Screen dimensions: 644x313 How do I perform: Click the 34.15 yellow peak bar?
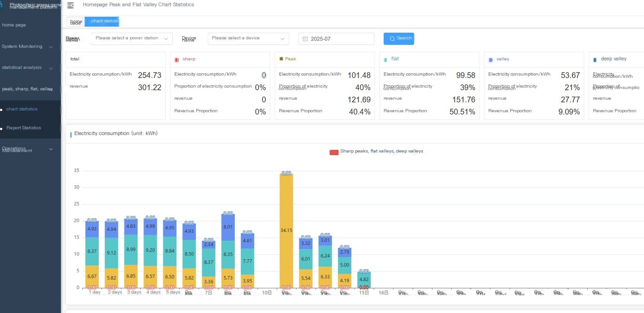coord(286,231)
